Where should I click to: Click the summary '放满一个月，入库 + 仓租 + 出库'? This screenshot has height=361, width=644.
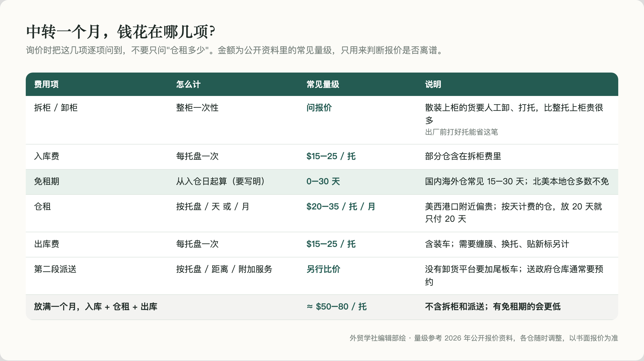(x=96, y=307)
